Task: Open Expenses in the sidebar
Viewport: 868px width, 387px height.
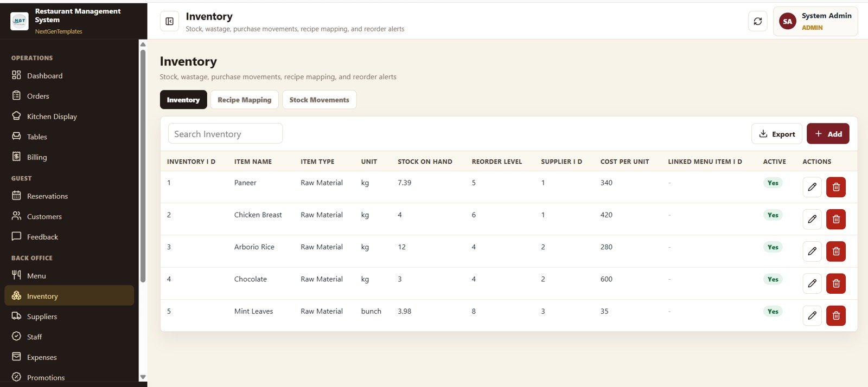Action: (x=69, y=357)
